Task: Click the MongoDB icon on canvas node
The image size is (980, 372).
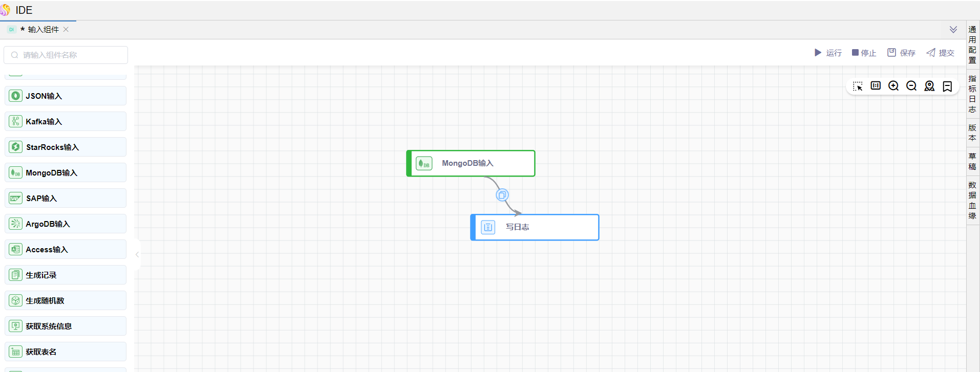Action: [x=424, y=163]
